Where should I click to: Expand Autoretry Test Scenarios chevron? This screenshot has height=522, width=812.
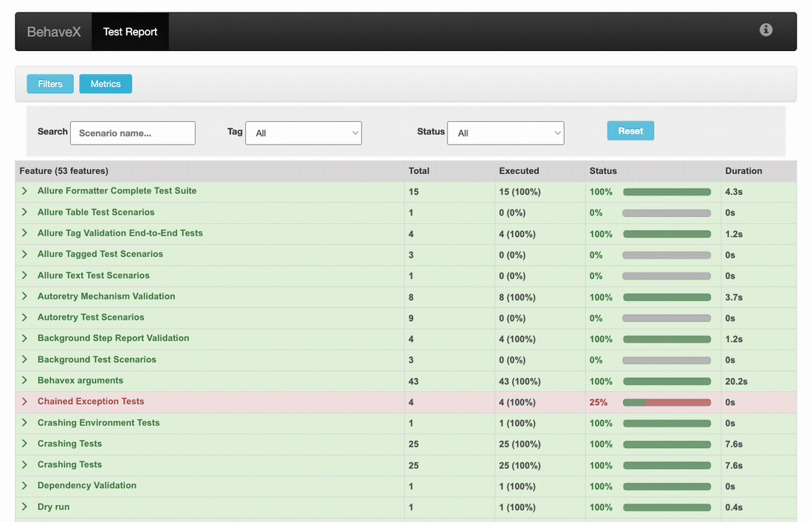[x=24, y=317]
